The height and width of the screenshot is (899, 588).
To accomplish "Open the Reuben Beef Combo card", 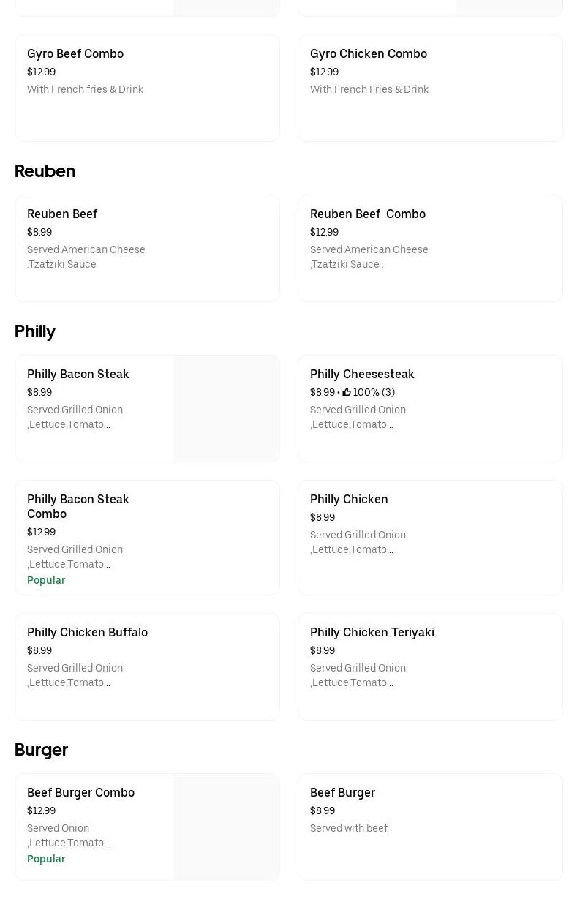I will pos(430,248).
